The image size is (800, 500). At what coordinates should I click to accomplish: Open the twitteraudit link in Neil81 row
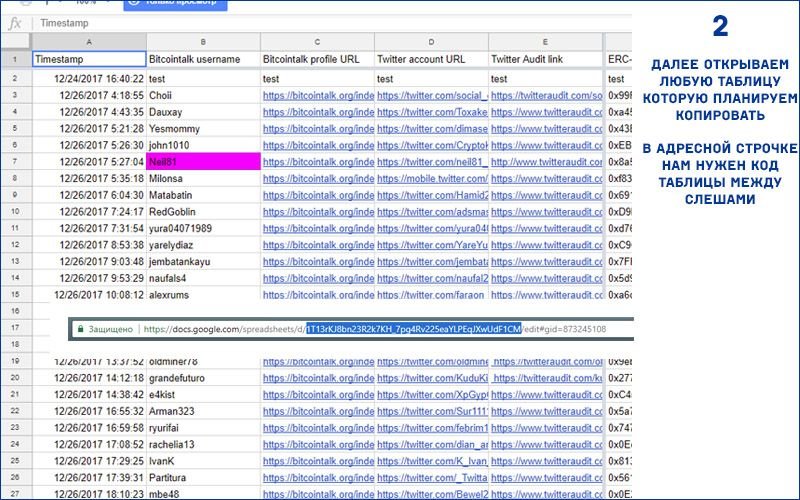[x=546, y=162]
